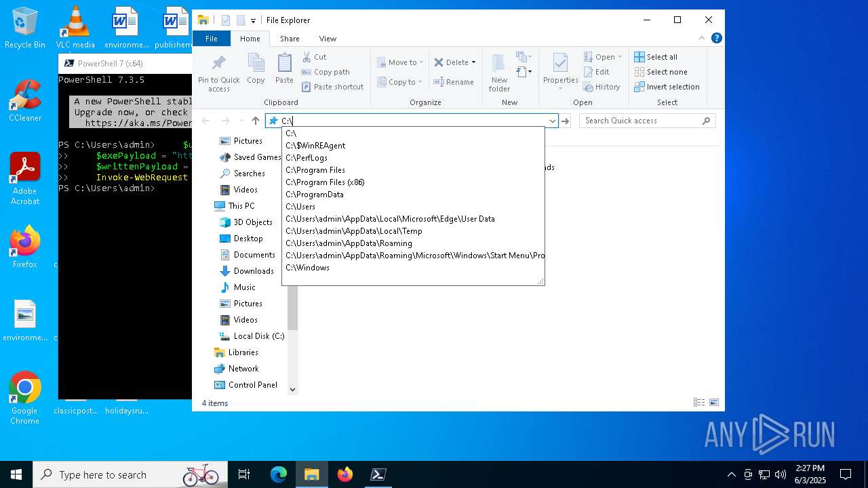Open Google Chrome desktop icon
868x488 pixels.
pos(24,398)
